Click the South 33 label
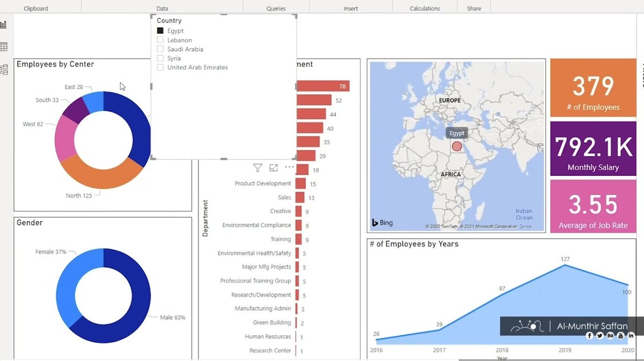This screenshot has width=644, height=361. point(47,100)
